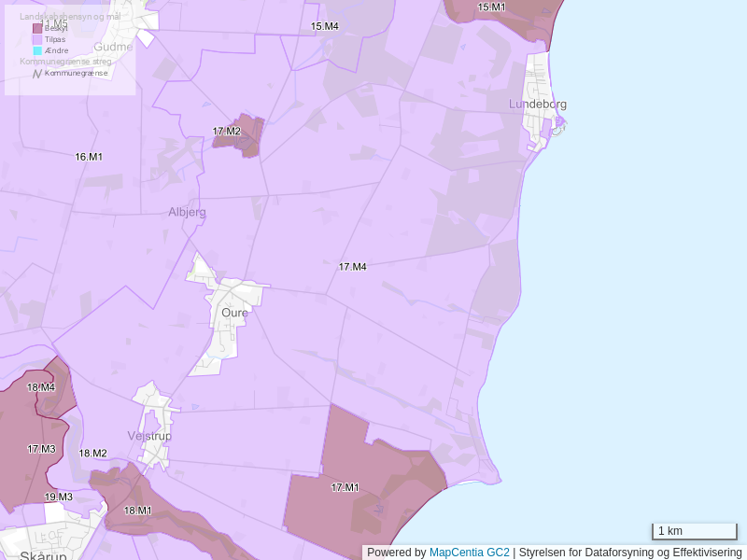Image resolution: width=747 pixels, height=560 pixels.
Task: Click the Oure village label
Action: click(234, 313)
